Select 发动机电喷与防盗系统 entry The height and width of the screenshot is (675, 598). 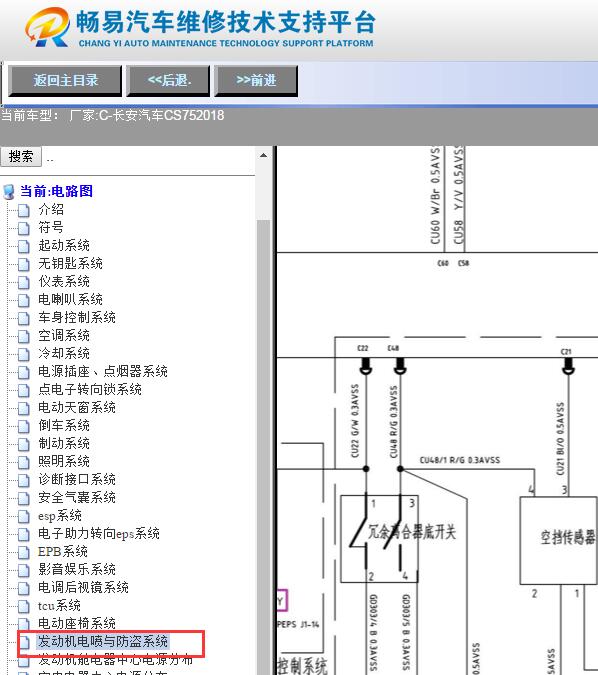[x=102, y=642]
